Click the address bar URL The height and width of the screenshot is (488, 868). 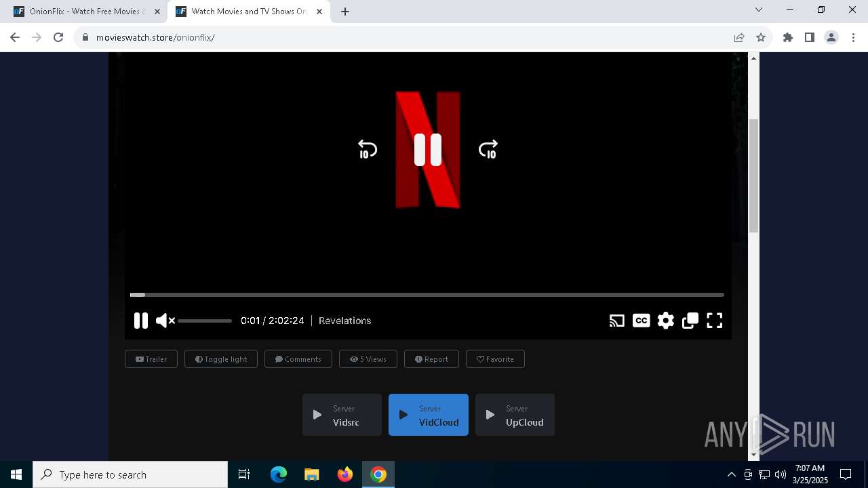tap(155, 37)
